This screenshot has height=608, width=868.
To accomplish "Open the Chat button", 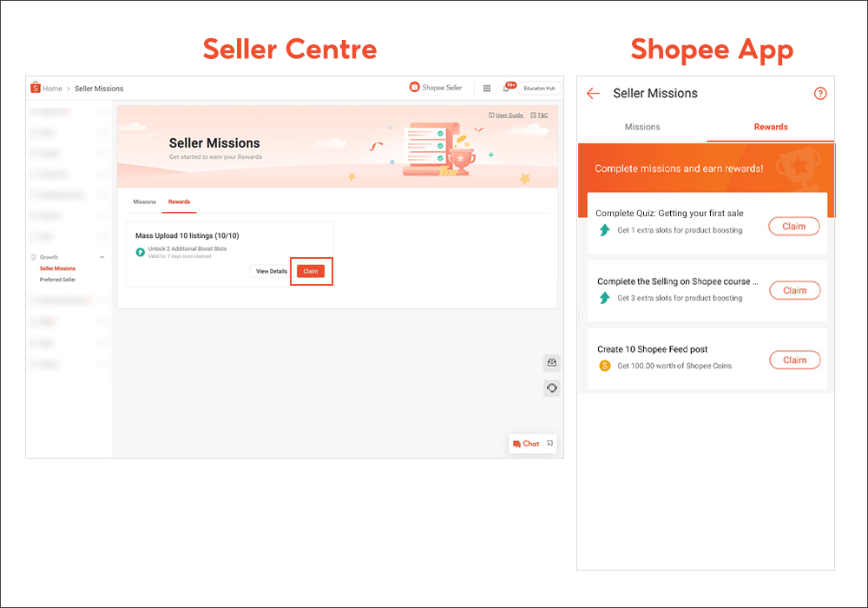I will 526,444.
